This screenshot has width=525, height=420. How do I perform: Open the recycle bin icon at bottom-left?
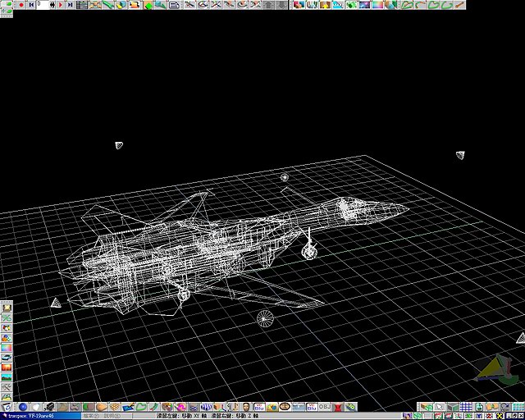click(x=7, y=406)
